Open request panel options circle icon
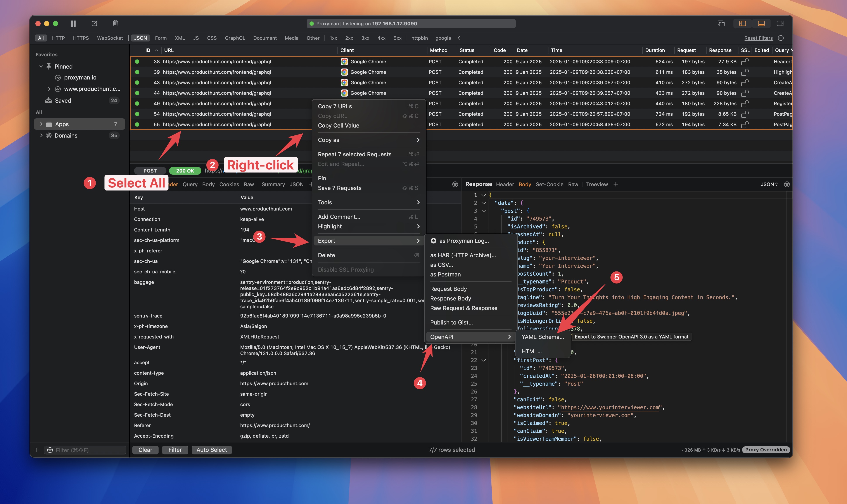The height and width of the screenshot is (504, 847). tap(455, 185)
